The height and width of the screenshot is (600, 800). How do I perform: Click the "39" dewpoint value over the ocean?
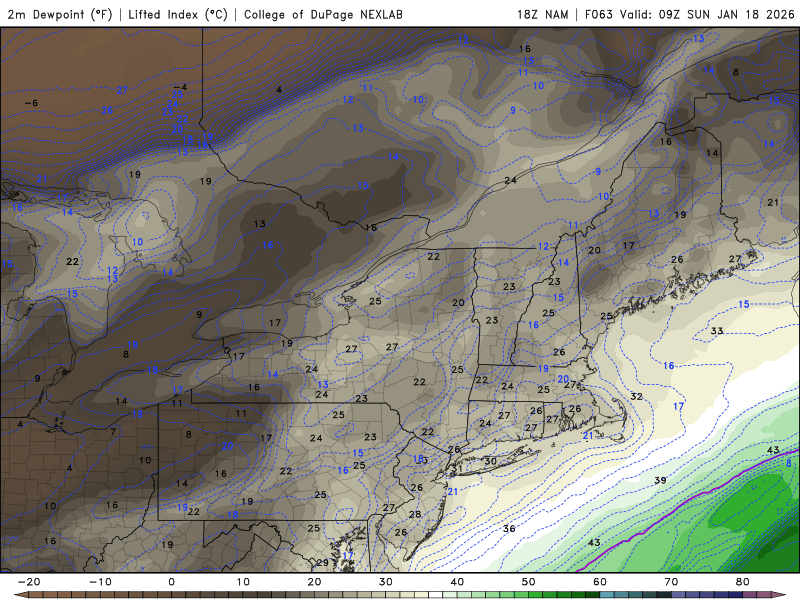660,480
